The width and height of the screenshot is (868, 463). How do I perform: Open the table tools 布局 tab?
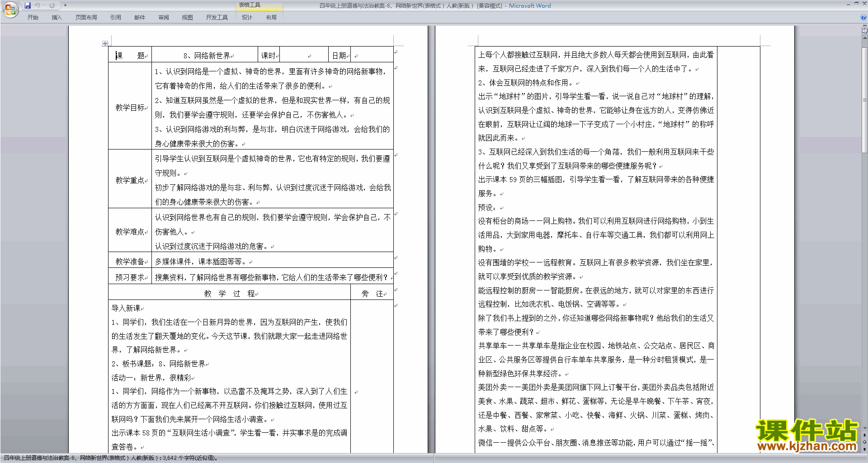pyautogui.click(x=271, y=17)
